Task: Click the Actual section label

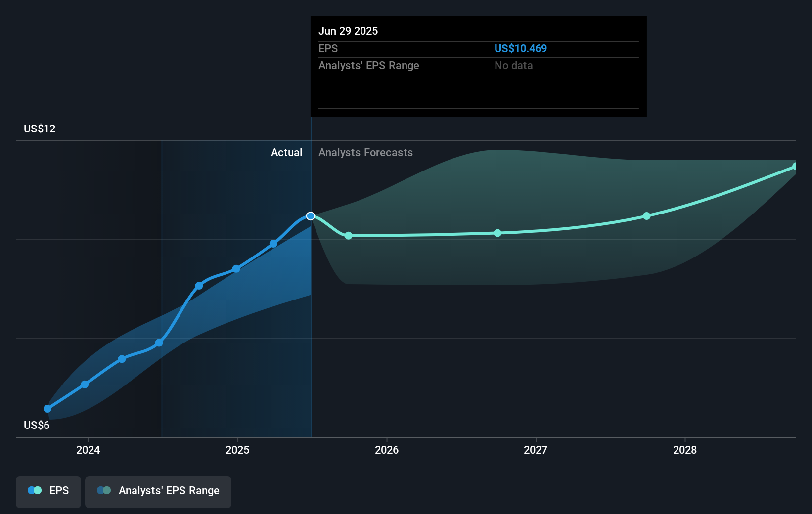Action: pos(286,153)
